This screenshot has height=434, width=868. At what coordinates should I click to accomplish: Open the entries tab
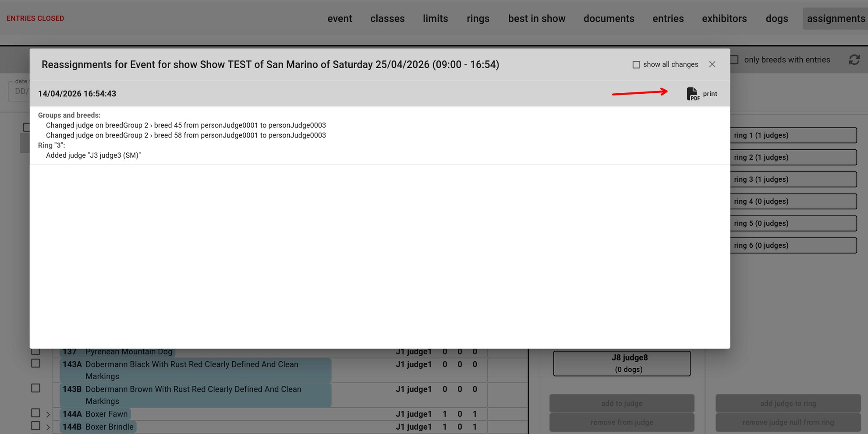[668, 19]
